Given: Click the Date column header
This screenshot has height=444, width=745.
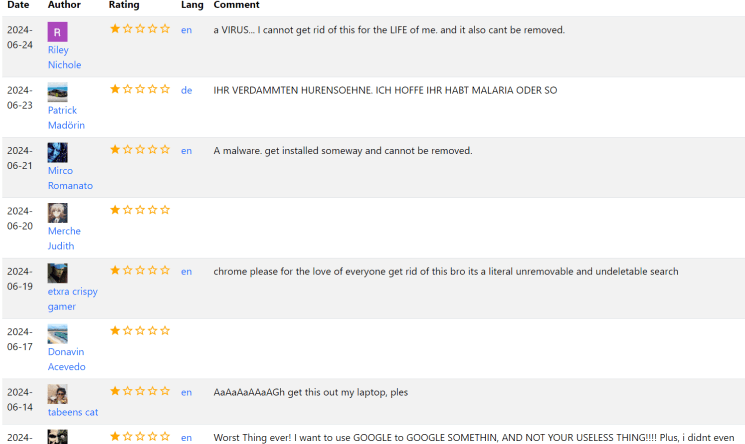Looking at the screenshot, I should pos(18,5).
